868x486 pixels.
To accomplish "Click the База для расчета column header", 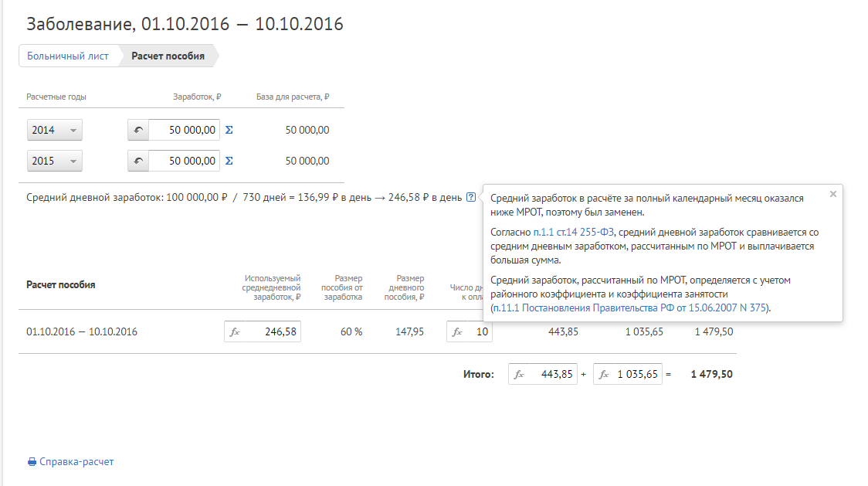I will point(293,97).
